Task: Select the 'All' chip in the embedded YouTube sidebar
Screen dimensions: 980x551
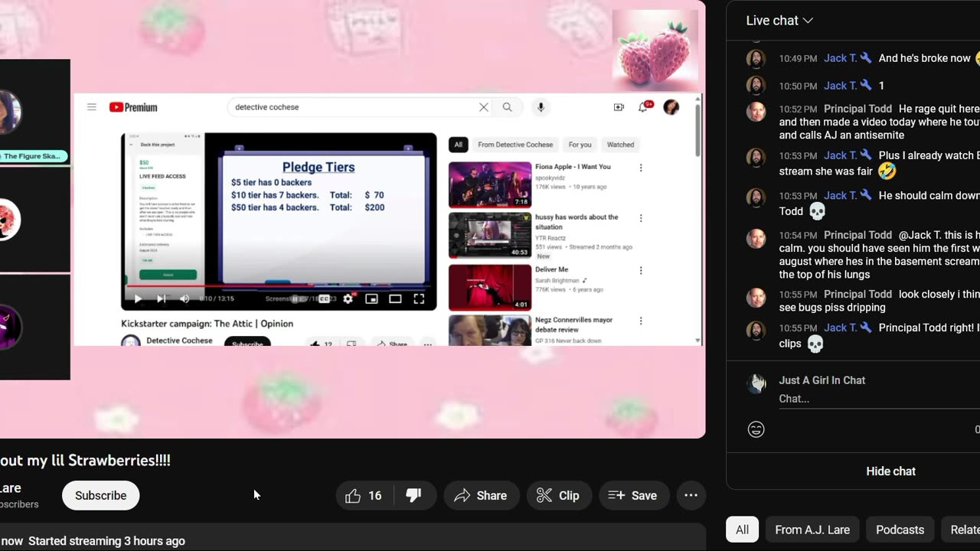Action: point(458,145)
